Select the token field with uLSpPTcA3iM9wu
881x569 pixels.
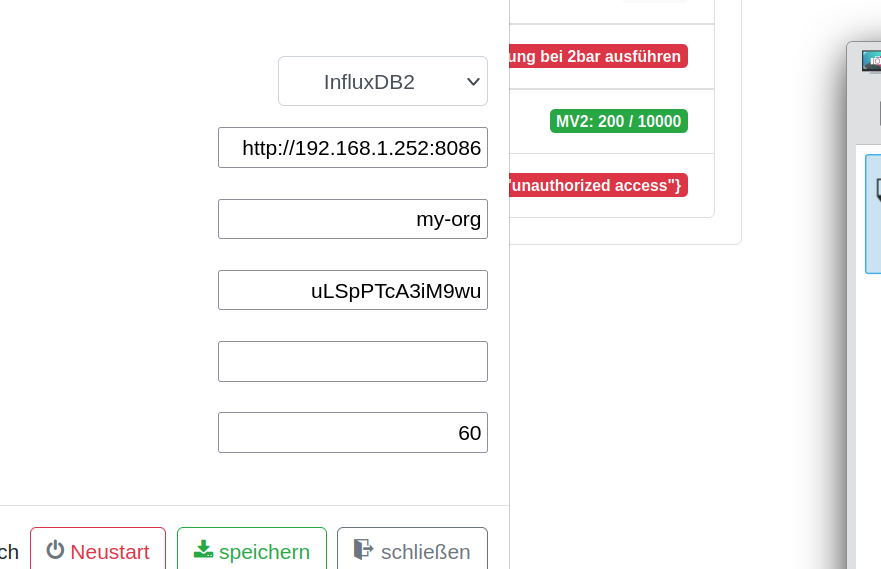click(x=353, y=290)
